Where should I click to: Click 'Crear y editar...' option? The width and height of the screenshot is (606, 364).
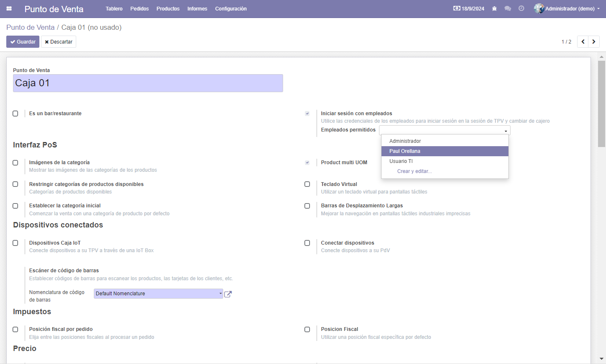click(x=445, y=171)
